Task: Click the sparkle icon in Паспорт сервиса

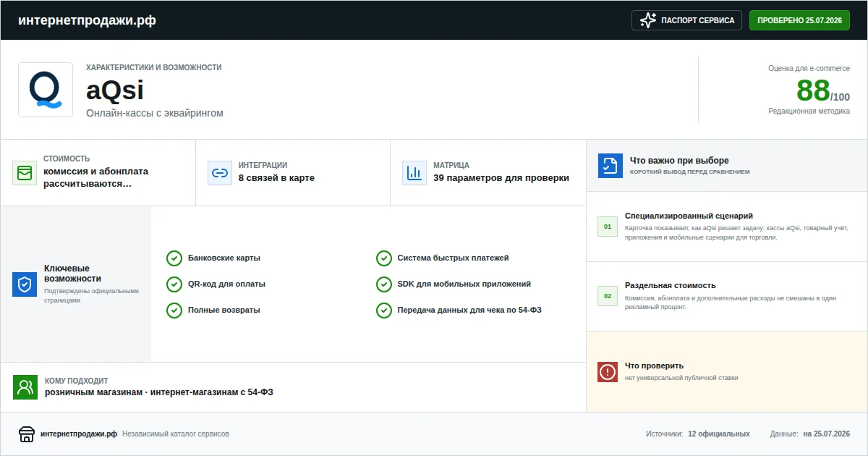Action: [x=648, y=20]
